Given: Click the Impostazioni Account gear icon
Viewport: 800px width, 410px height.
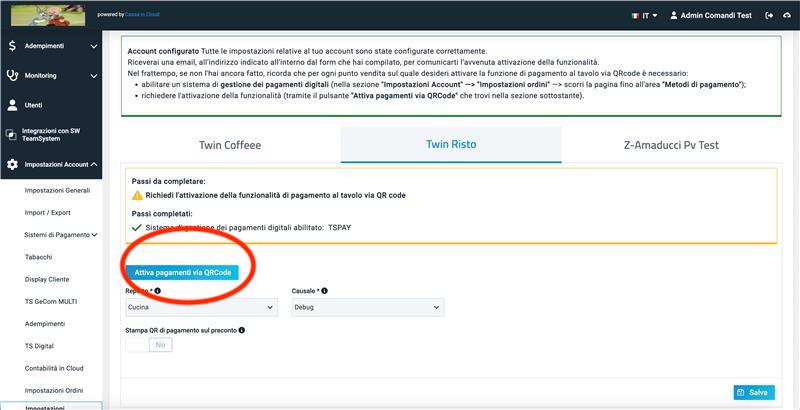Looking at the screenshot, I should point(12,164).
